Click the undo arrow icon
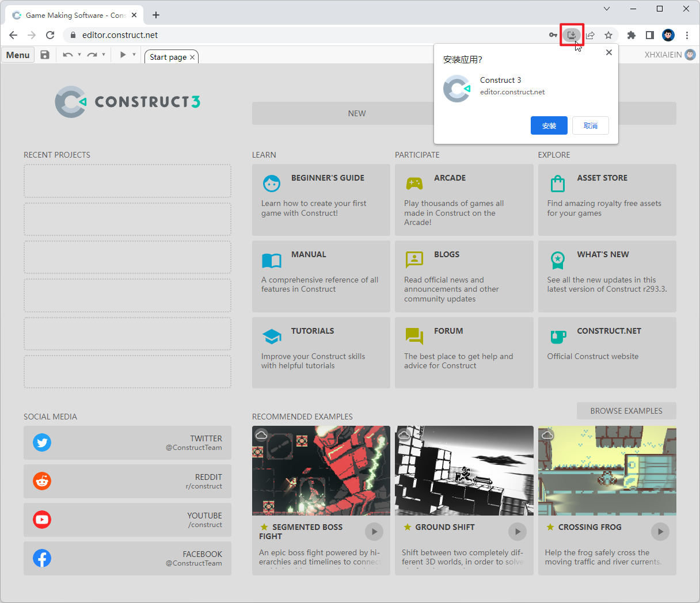Image resolution: width=700 pixels, height=603 pixels. coord(68,55)
